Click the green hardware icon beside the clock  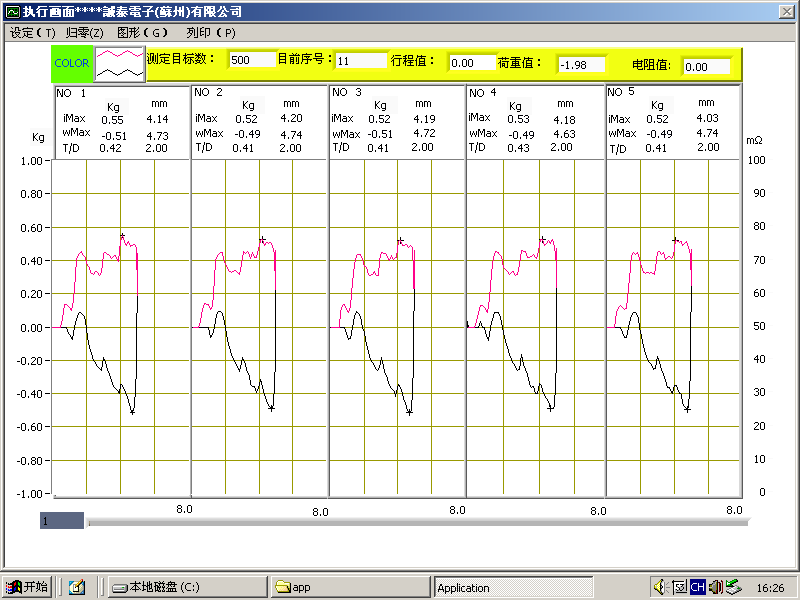pos(733,587)
